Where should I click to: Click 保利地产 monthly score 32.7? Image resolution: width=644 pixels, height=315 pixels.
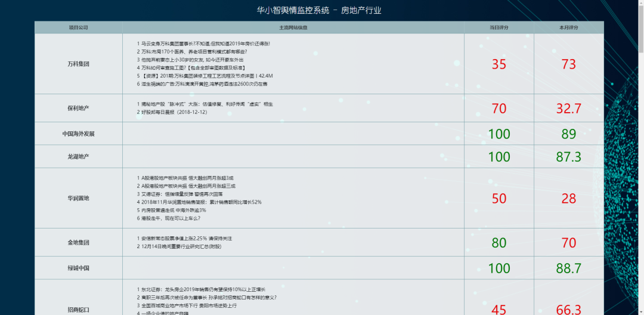(569, 109)
